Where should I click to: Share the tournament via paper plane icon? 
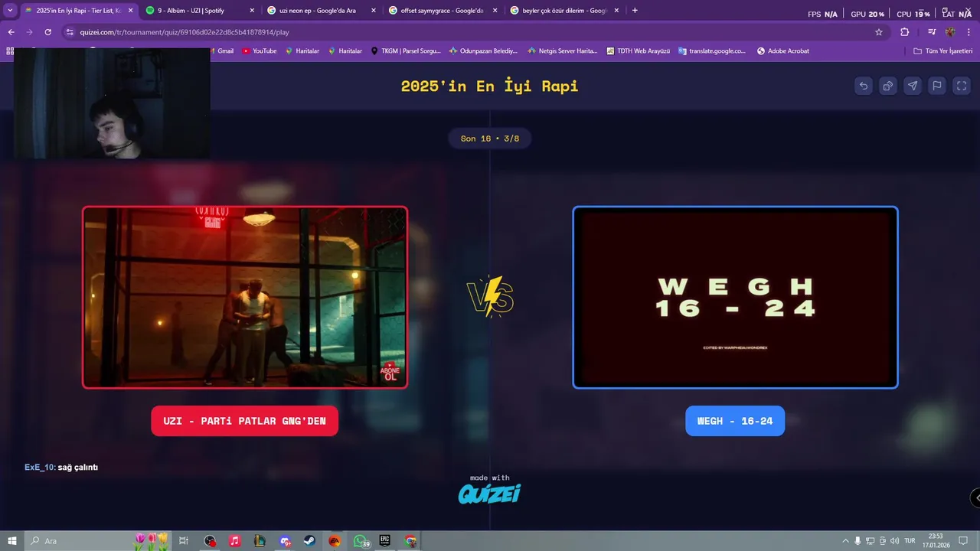pyautogui.click(x=913, y=86)
